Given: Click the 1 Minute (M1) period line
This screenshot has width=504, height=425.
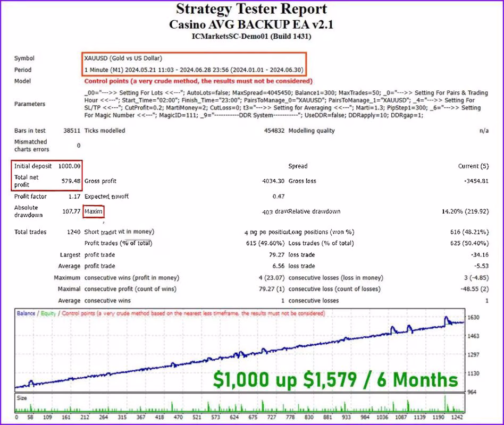Looking at the screenshot, I should pos(194,70).
